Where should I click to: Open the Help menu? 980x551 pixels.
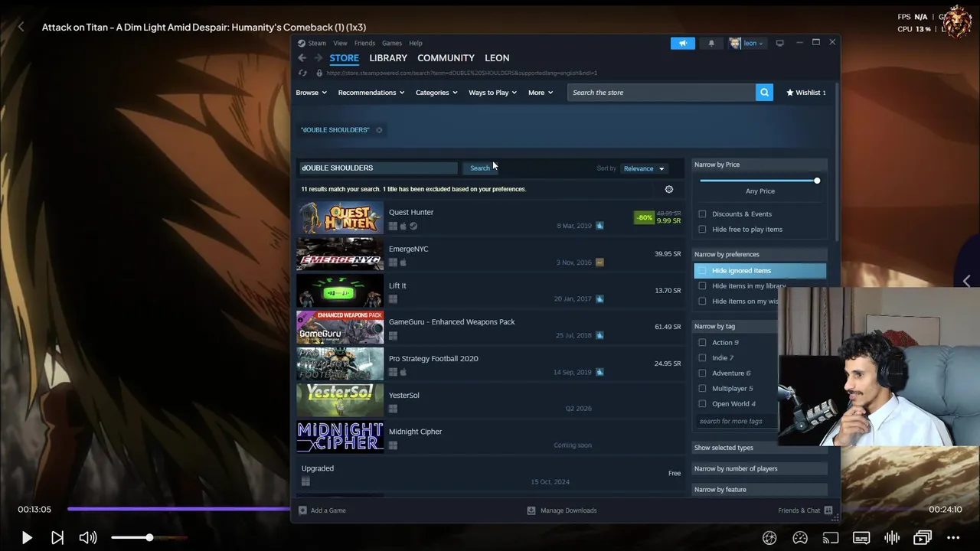(x=416, y=44)
